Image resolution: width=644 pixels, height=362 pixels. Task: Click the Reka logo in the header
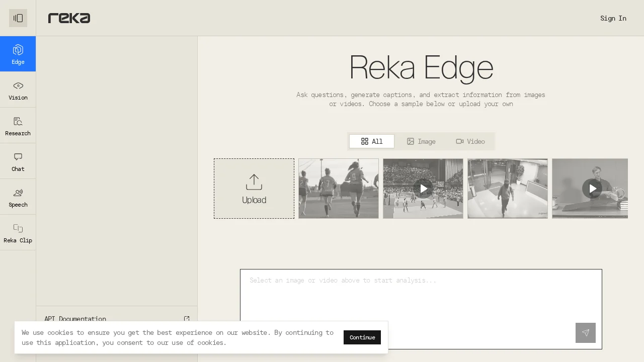pyautogui.click(x=69, y=18)
